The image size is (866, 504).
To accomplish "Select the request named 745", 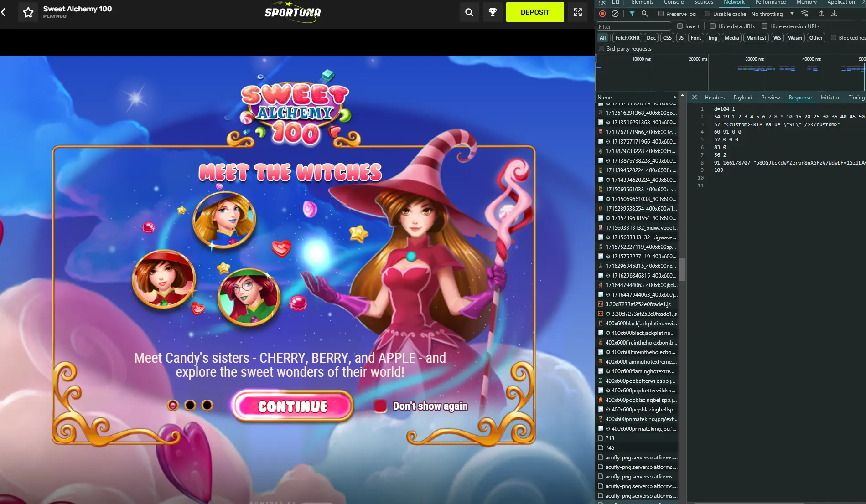I will pos(638,447).
